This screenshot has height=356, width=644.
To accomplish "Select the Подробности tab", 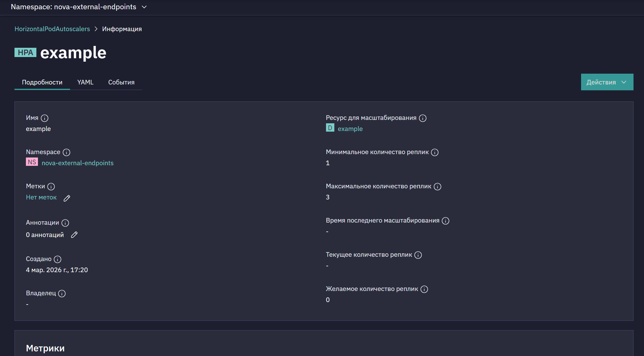I will coord(42,82).
